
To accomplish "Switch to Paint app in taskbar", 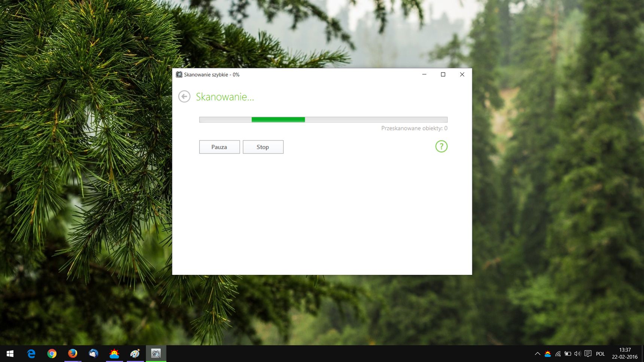I will coord(135,353).
